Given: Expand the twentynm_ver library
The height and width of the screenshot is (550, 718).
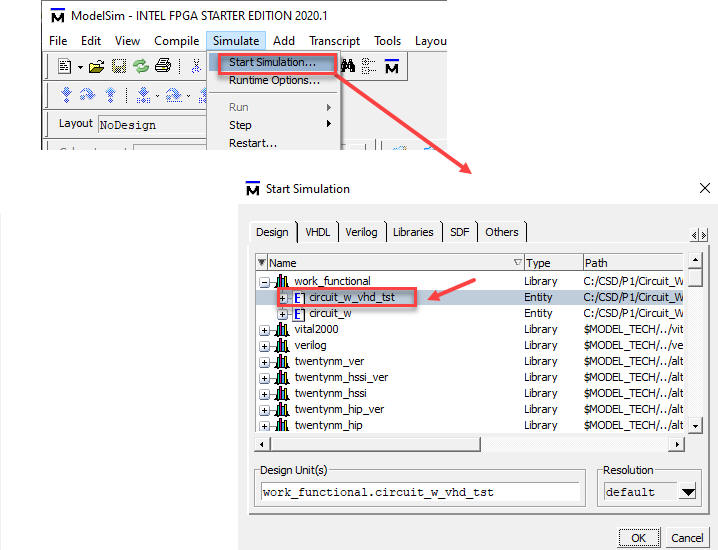Looking at the screenshot, I should (264, 362).
